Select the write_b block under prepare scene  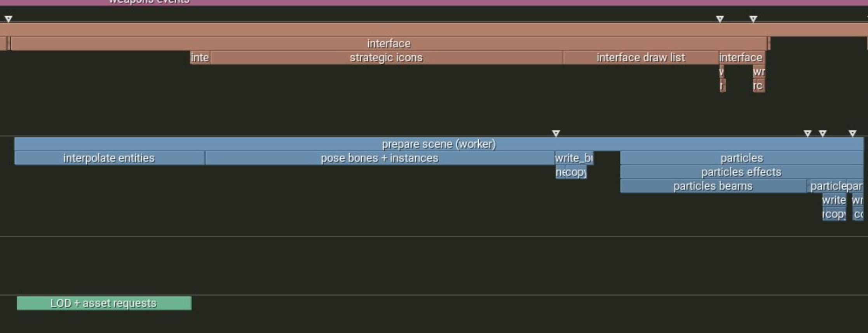pos(574,158)
